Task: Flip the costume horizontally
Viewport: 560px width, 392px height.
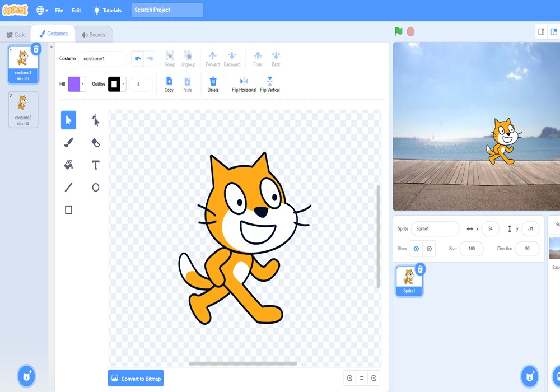Action: click(x=244, y=84)
